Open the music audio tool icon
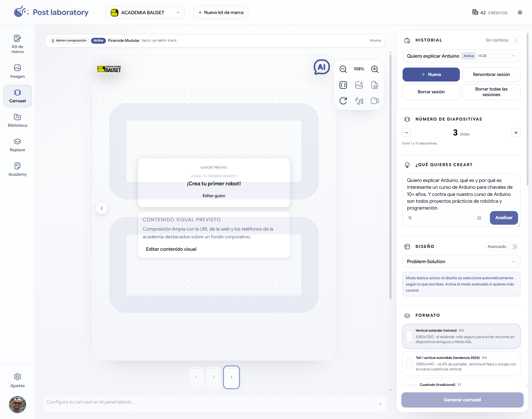Image resolution: width=532 pixels, height=419 pixels. pyautogui.click(x=359, y=101)
